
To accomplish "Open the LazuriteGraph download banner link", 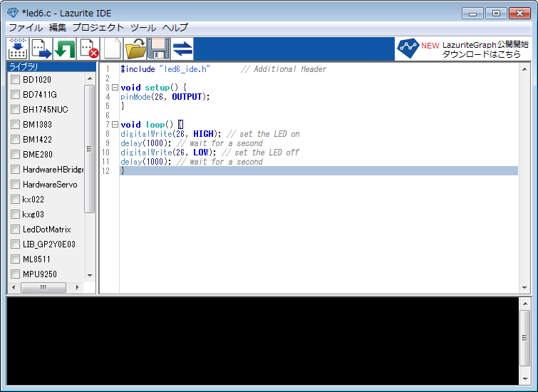I will 463,49.
